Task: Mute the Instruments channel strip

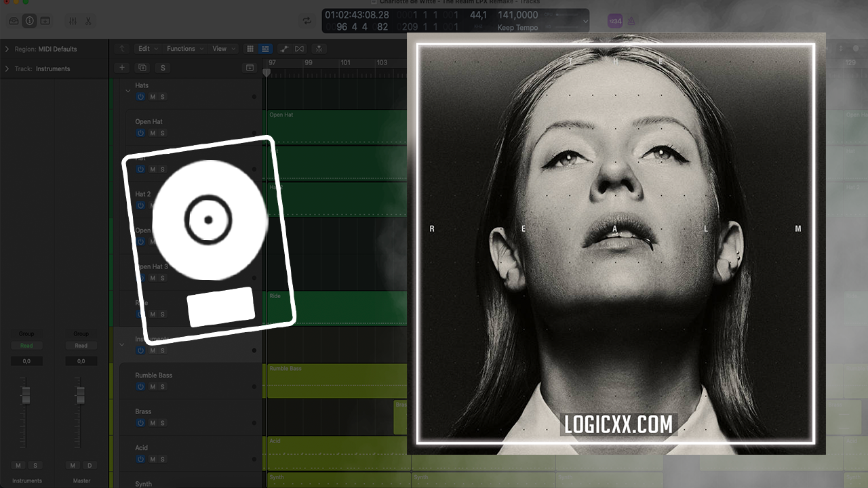Action: click(x=18, y=466)
